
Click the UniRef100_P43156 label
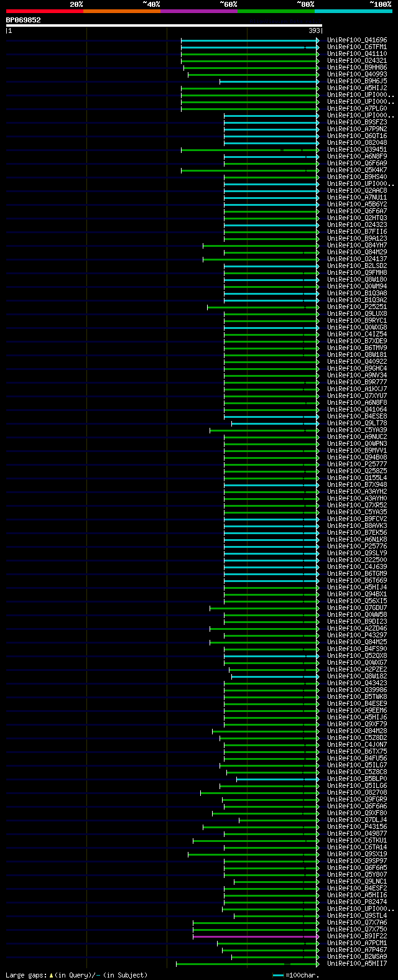tap(357, 827)
